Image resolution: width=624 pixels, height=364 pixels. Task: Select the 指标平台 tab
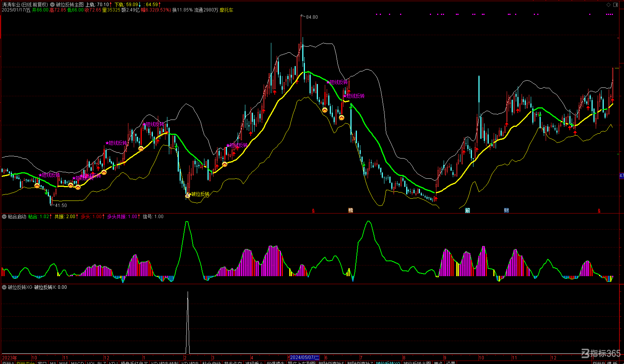tap(26, 363)
